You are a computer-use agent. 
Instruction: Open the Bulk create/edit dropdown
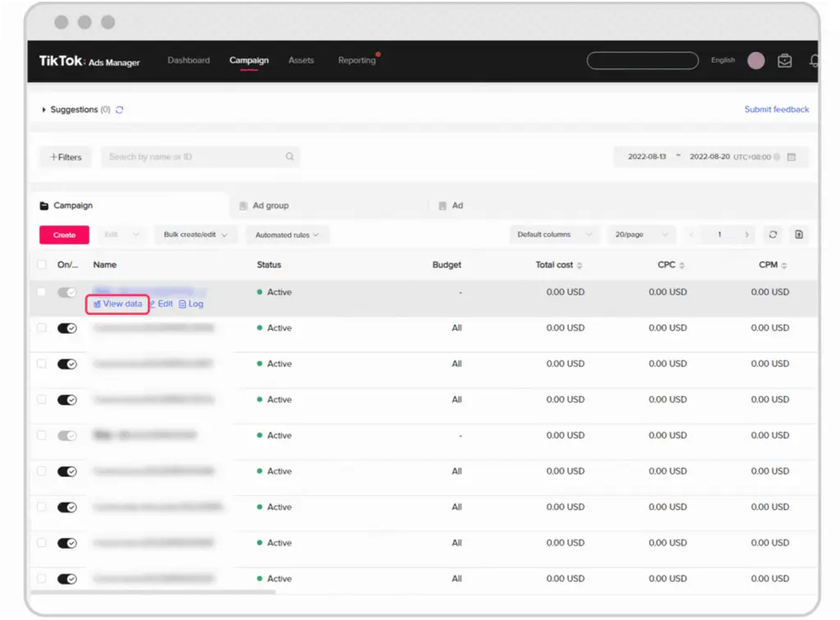coord(196,235)
